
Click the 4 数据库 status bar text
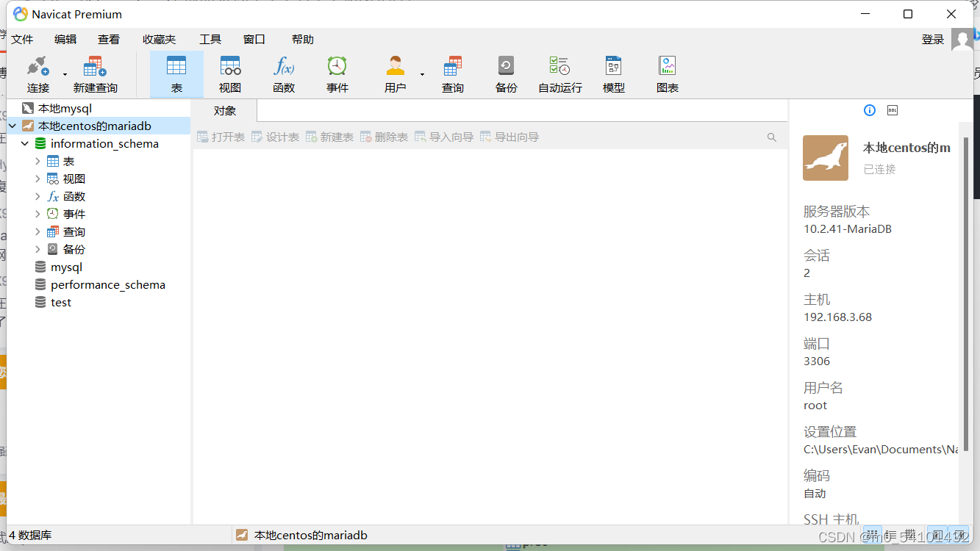coord(30,536)
